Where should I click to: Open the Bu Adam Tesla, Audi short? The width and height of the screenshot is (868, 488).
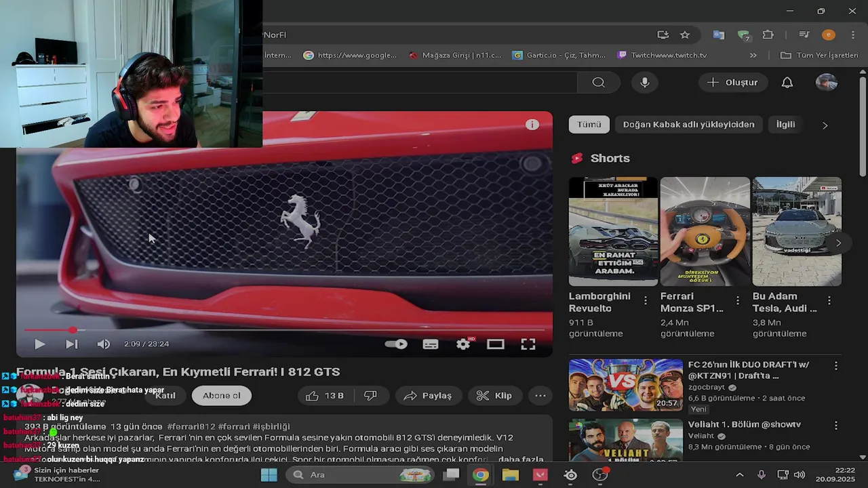(x=797, y=232)
